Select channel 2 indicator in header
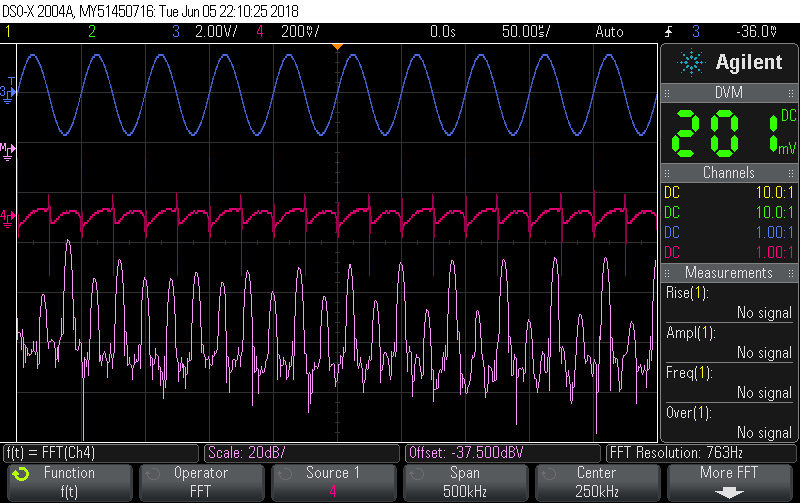The width and height of the screenshot is (800, 503). tap(92, 32)
